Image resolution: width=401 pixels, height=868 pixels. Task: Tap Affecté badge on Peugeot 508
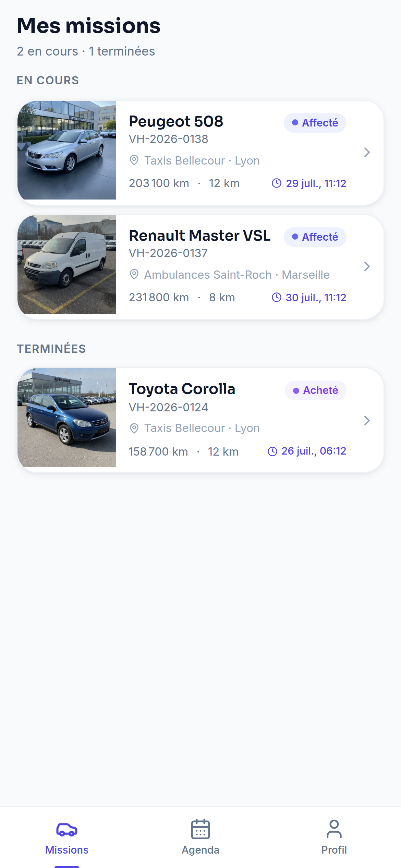(315, 123)
